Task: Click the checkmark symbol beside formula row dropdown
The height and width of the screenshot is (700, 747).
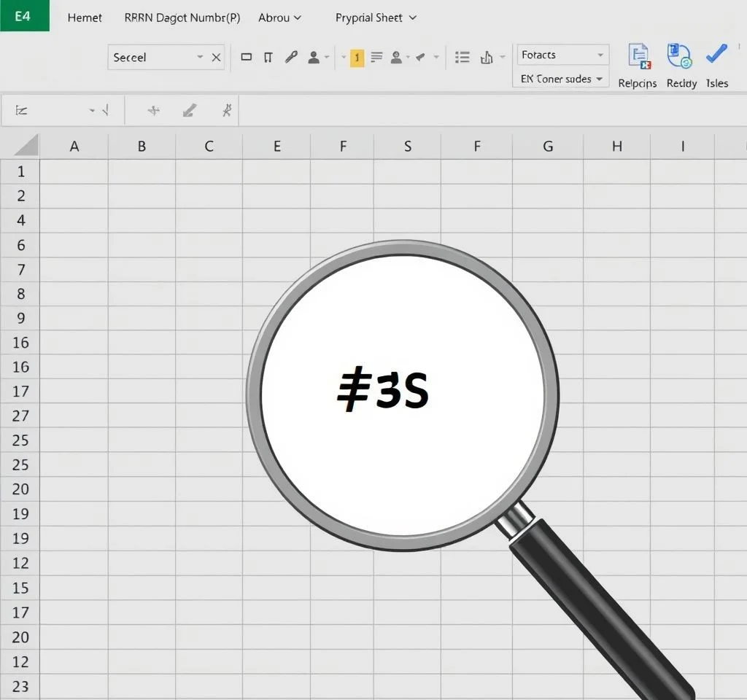Action: pos(106,111)
